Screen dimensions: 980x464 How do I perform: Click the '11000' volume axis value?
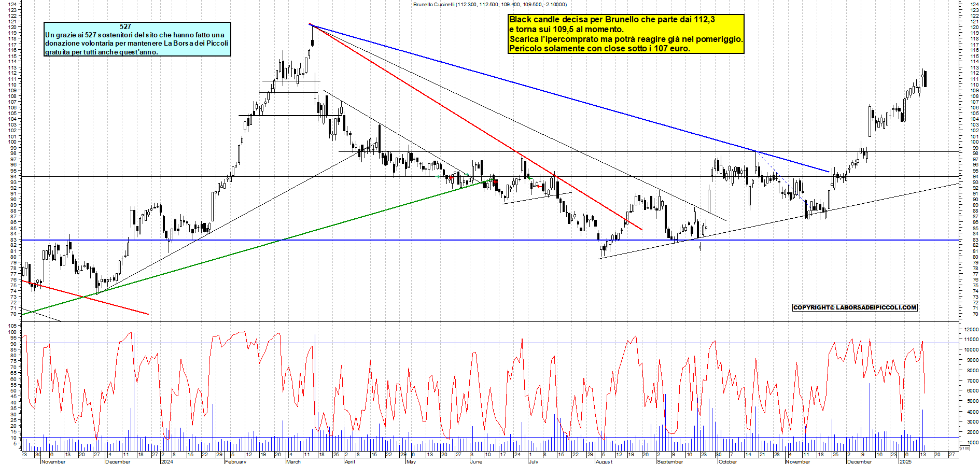971,340
